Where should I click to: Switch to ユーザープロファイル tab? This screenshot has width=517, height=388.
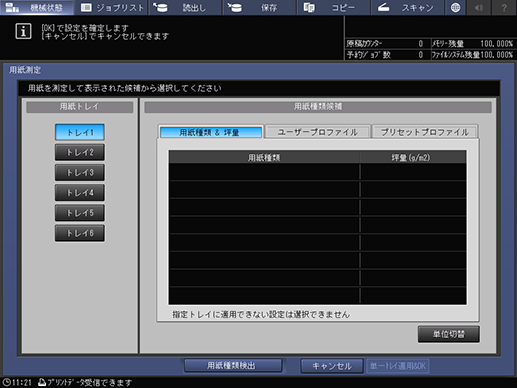pyautogui.click(x=318, y=132)
